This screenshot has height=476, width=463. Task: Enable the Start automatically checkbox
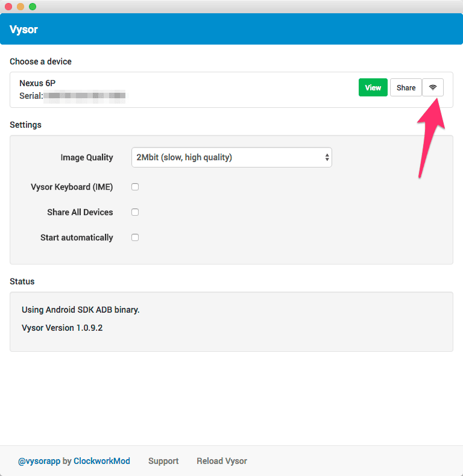pyautogui.click(x=135, y=237)
